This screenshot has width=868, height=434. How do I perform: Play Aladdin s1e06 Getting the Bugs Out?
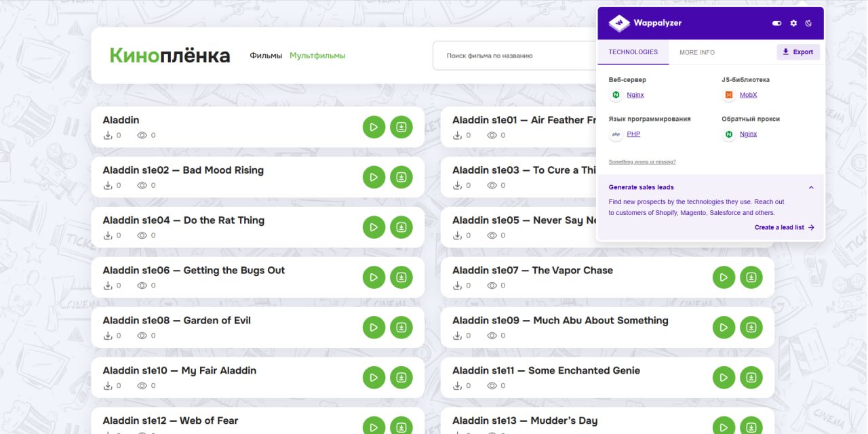pos(374,277)
